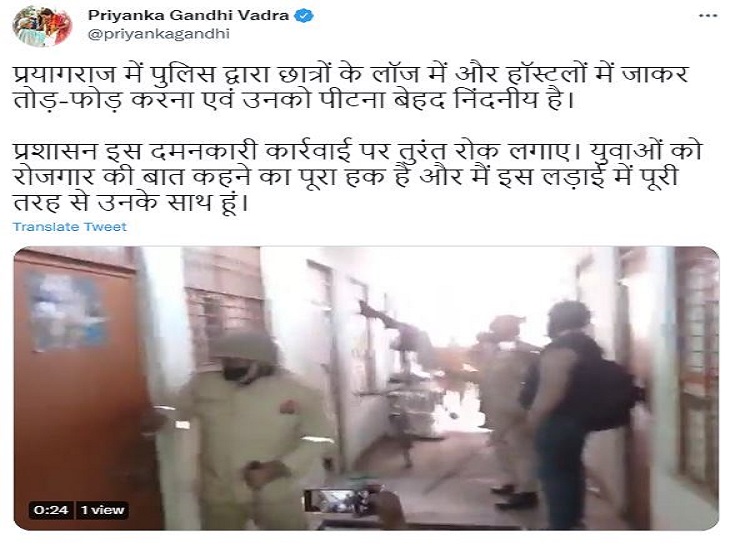The width and height of the screenshot is (730, 548).
Task: Click last tweet line तरह से उनके साथ हूं
Action: pyautogui.click(x=130, y=203)
